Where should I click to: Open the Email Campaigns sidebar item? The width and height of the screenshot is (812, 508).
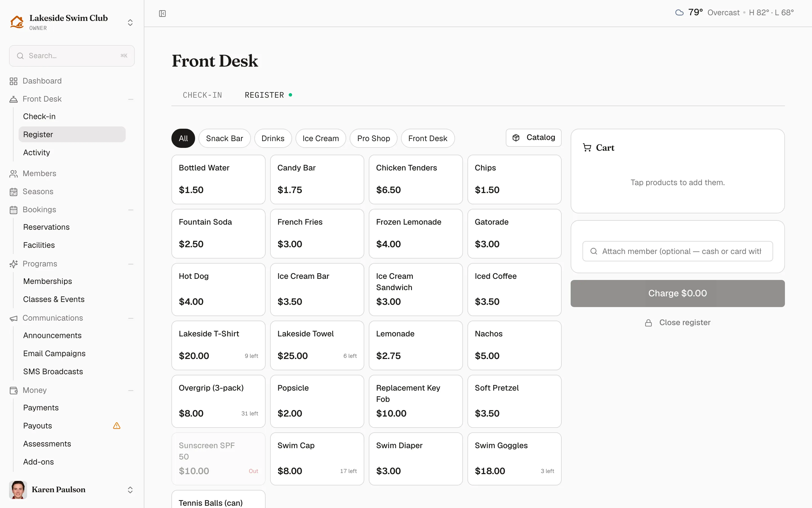72,353
